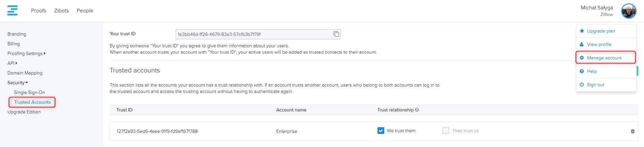
Task: Open the Proofs top menu
Action: click(38, 11)
